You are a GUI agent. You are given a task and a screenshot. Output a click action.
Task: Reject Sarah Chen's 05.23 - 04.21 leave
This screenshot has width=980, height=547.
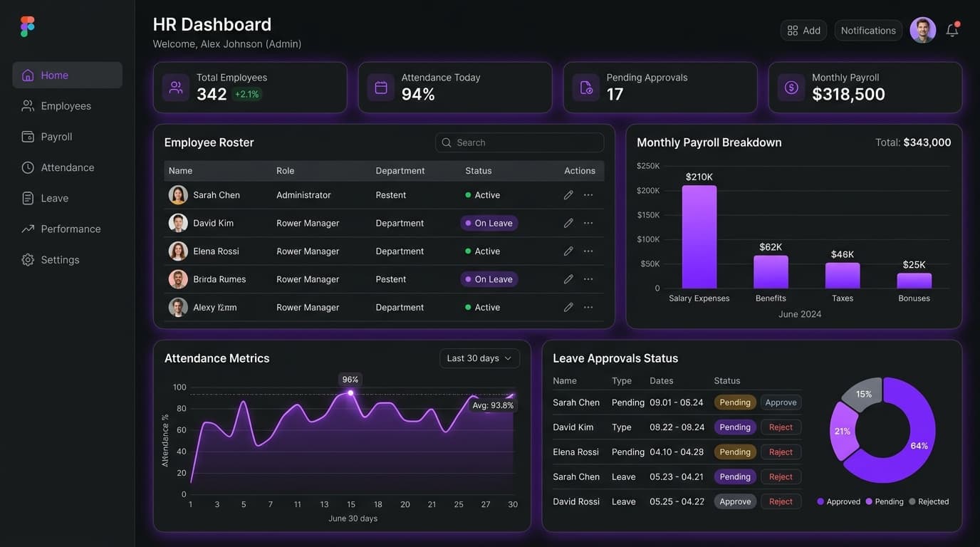[x=781, y=476]
